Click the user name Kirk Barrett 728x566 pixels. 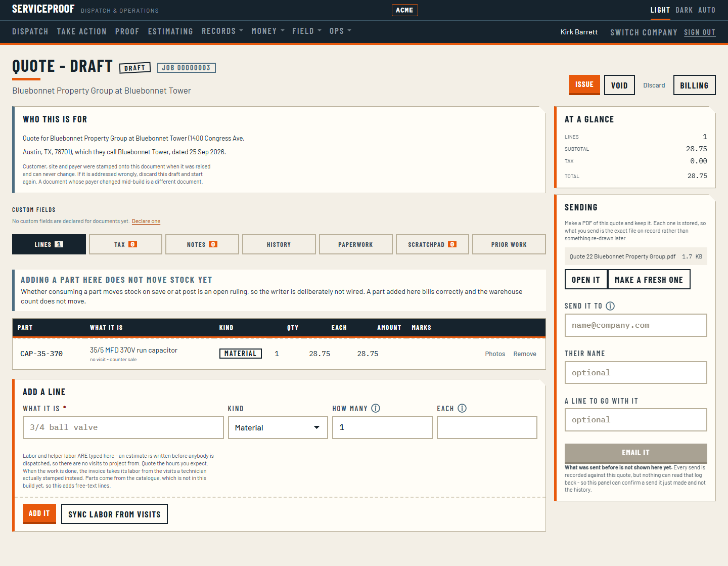coord(579,32)
